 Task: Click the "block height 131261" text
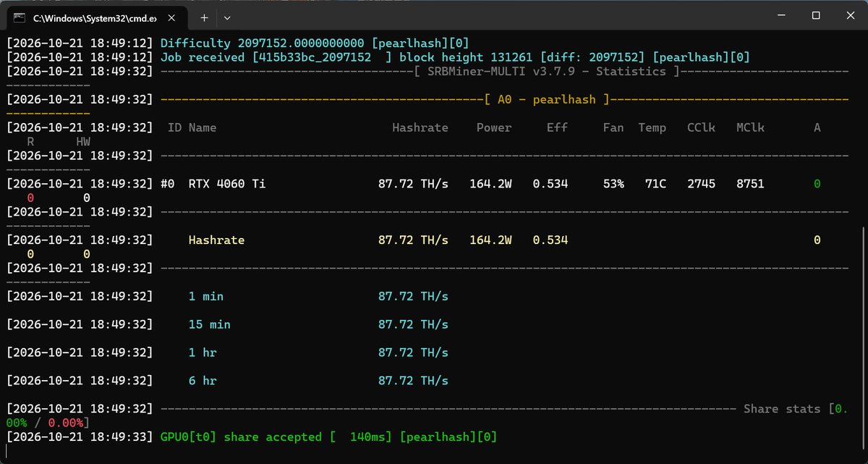tap(467, 57)
